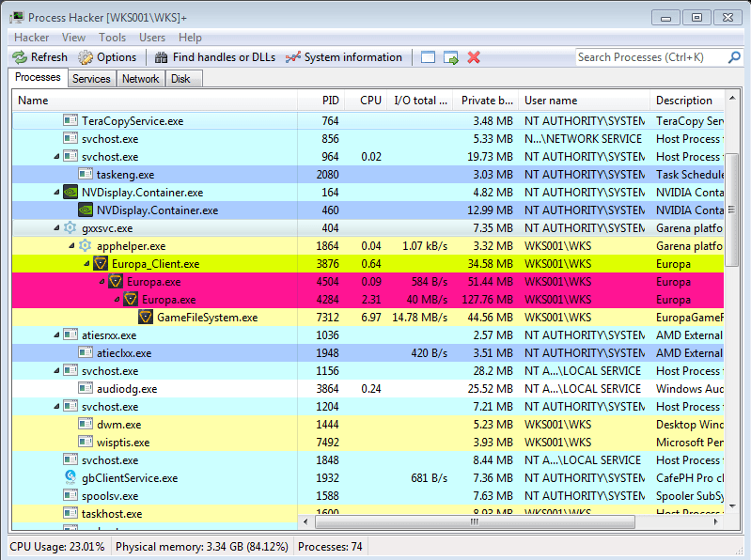Click the Physical memory status entry

tap(202, 547)
